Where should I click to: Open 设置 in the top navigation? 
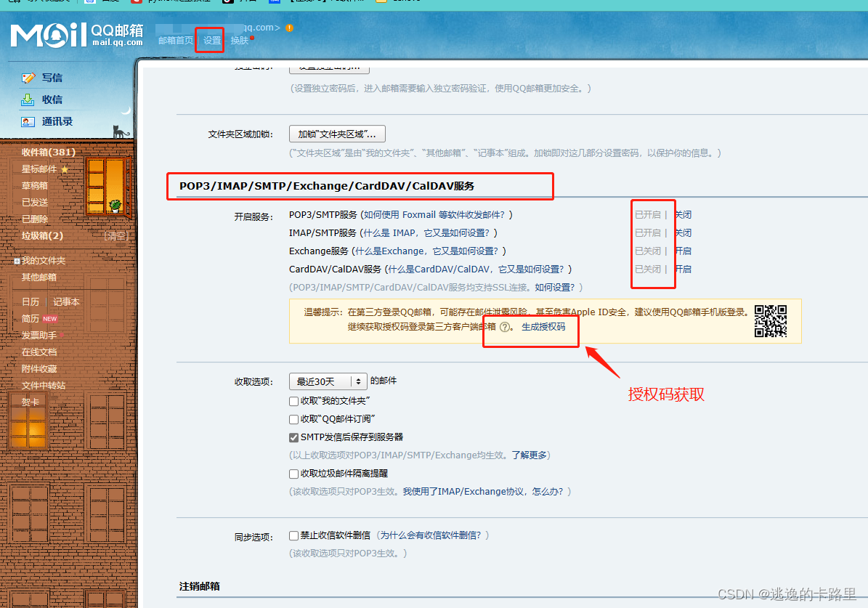[x=212, y=41]
